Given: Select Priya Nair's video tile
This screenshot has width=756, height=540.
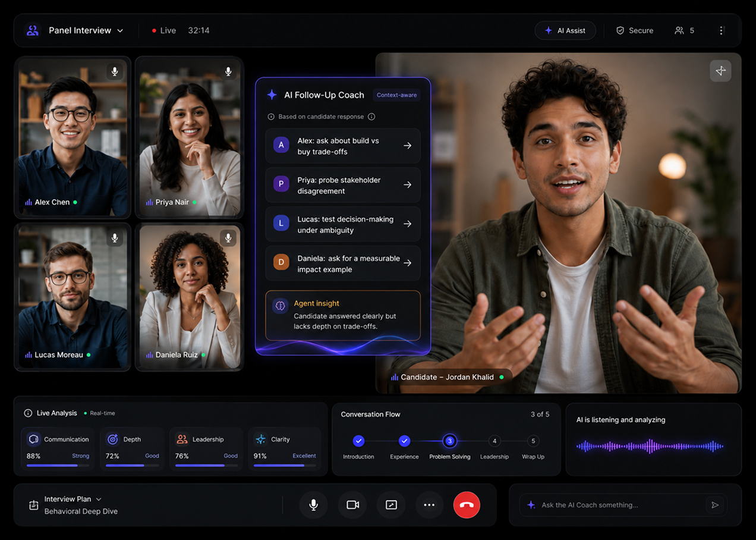Looking at the screenshot, I should (190, 137).
